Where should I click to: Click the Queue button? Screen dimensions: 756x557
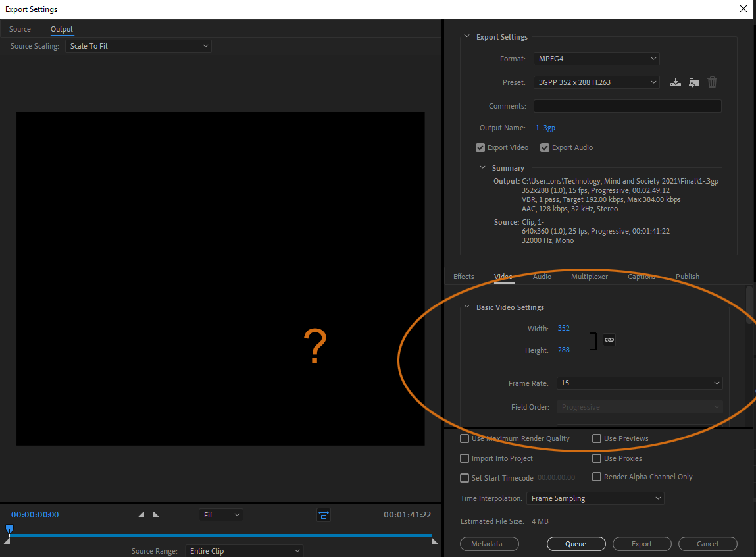coord(576,543)
